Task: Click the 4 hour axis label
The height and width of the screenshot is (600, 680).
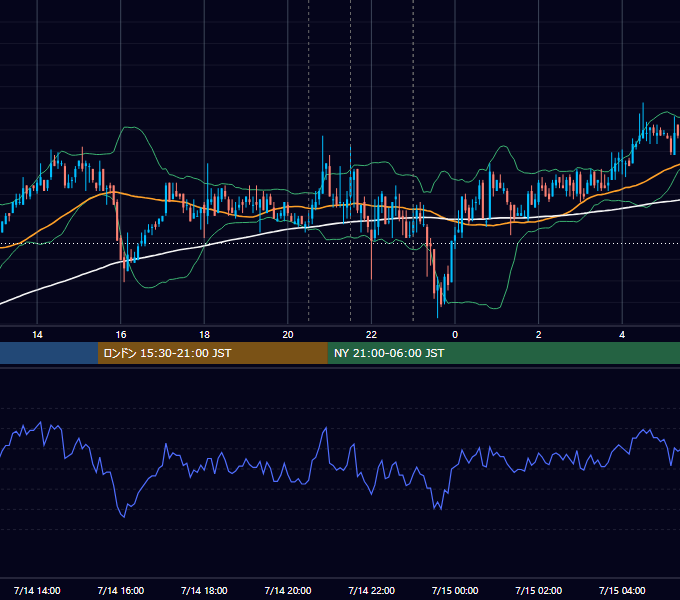Action: tap(622, 335)
